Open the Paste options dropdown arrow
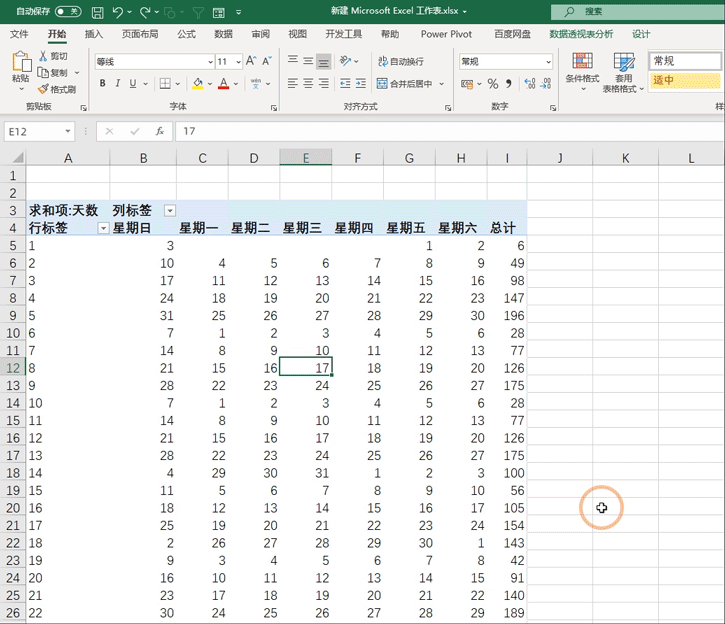Image resolution: width=725 pixels, height=624 pixels. pyautogui.click(x=21, y=88)
